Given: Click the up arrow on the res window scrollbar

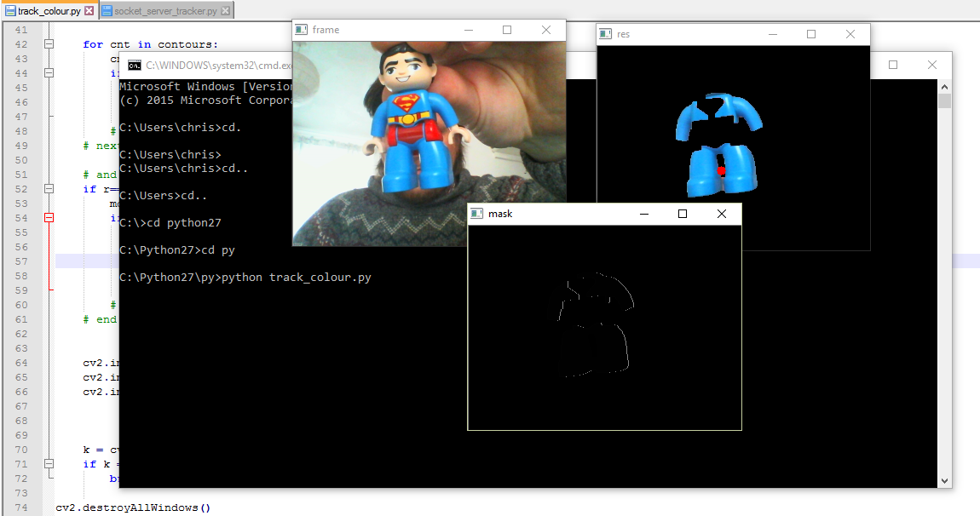Looking at the screenshot, I should coord(945,85).
